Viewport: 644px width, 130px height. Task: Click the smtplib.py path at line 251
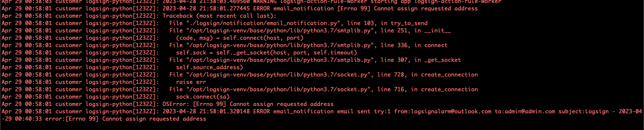point(280,30)
